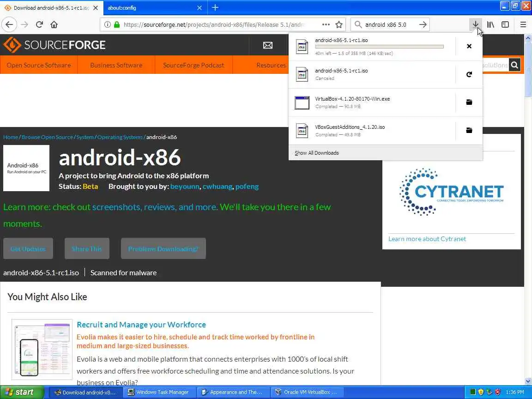Image resolution: width=532 pixels, height=399 pixels.
Task: Click the red shield tray icon
Action: tap(497, 392)
